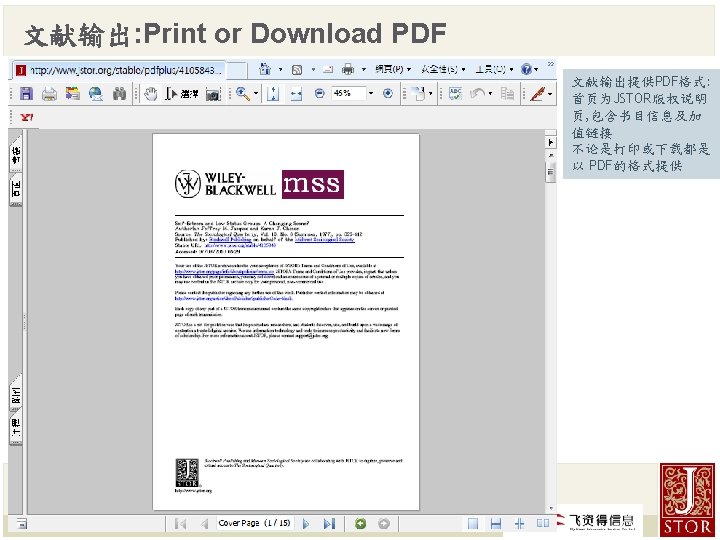Expand the undo dropdown arrow
The image size is (720, 540).
pos(490,94)
